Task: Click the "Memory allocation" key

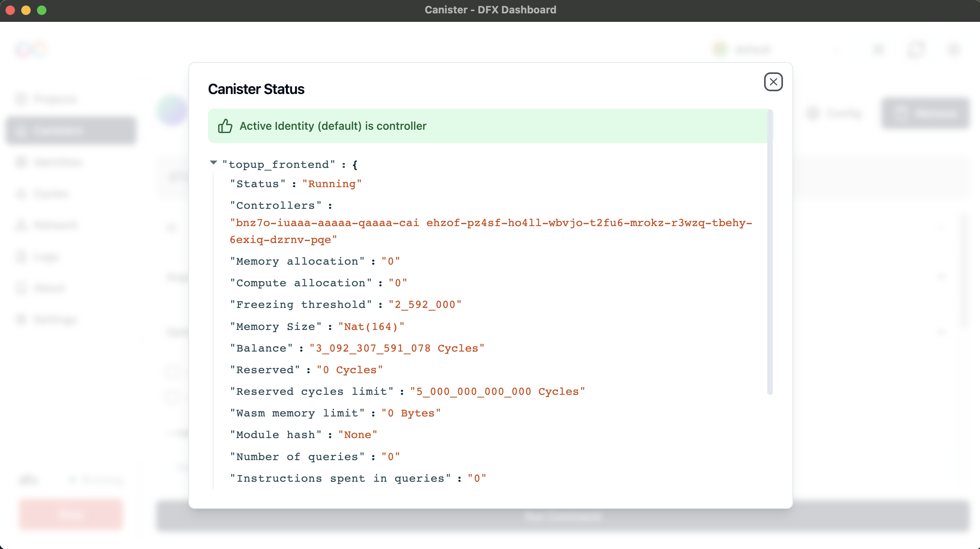Action: [x=297, y=262]
